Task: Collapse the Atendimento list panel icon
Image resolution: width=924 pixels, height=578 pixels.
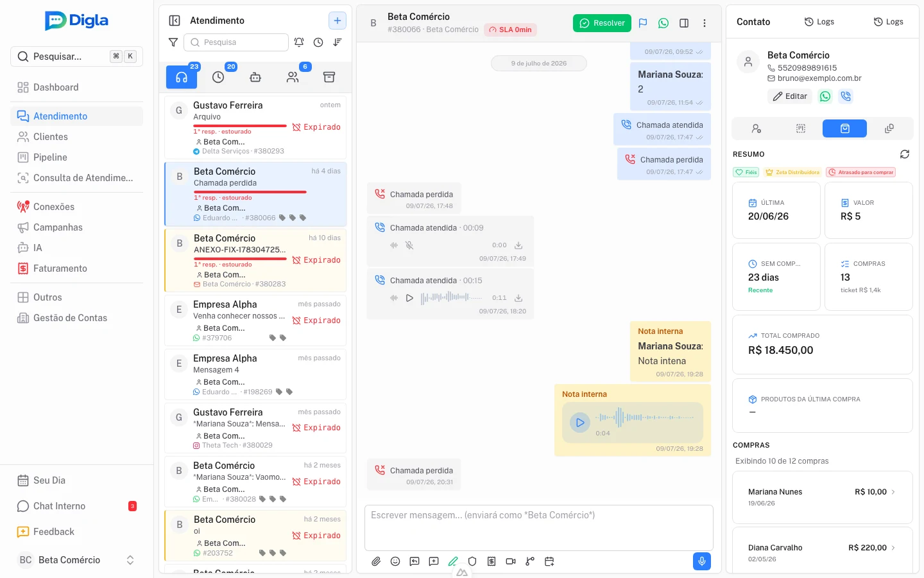Action: [x=175, y=21]
